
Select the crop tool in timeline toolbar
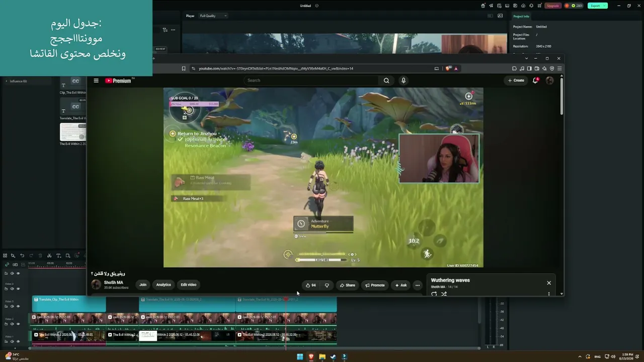(67, 255)
